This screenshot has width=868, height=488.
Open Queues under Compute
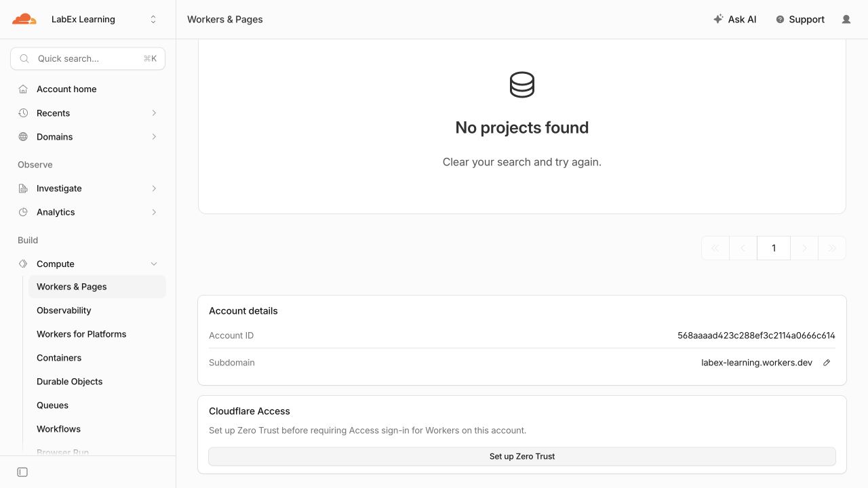point(97,405)
